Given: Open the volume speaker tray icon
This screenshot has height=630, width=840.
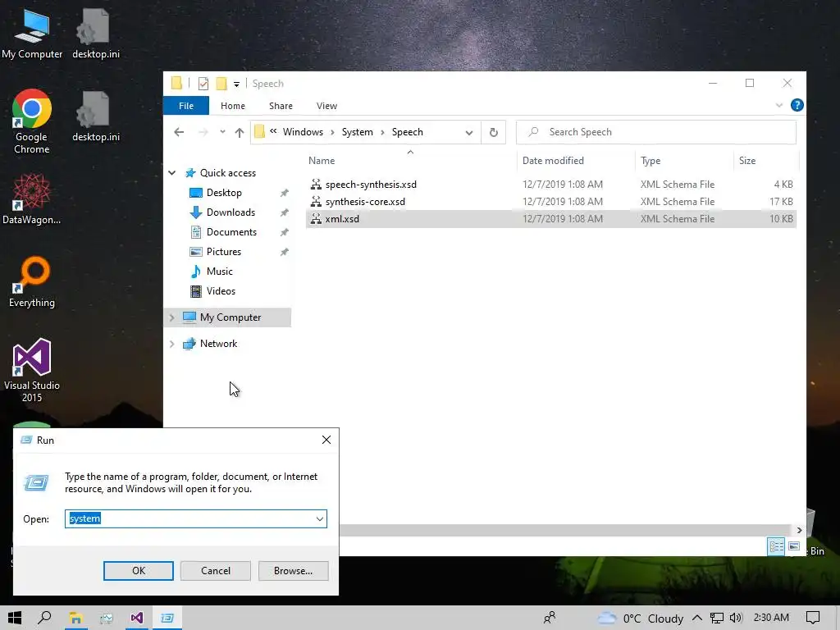Looking at the screenshot, I should (x=736, y=618).
